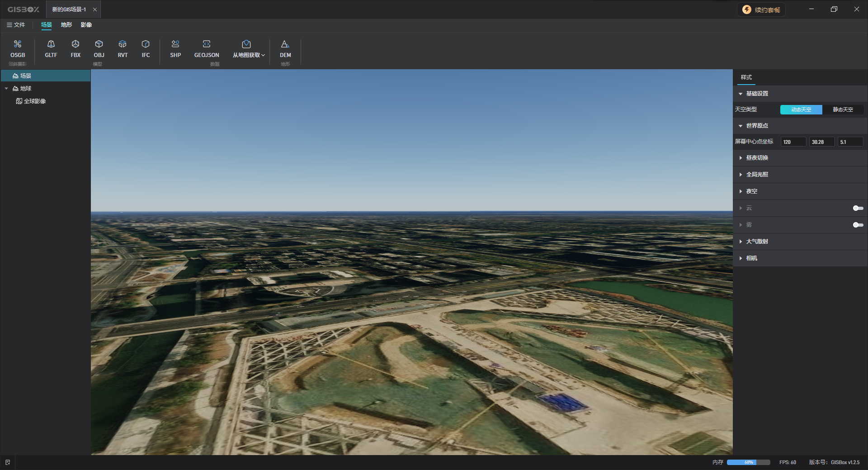This screenshot has height=470, width=868.
Task: Open the 文件 hamburger menu
Action: point(16,25)
